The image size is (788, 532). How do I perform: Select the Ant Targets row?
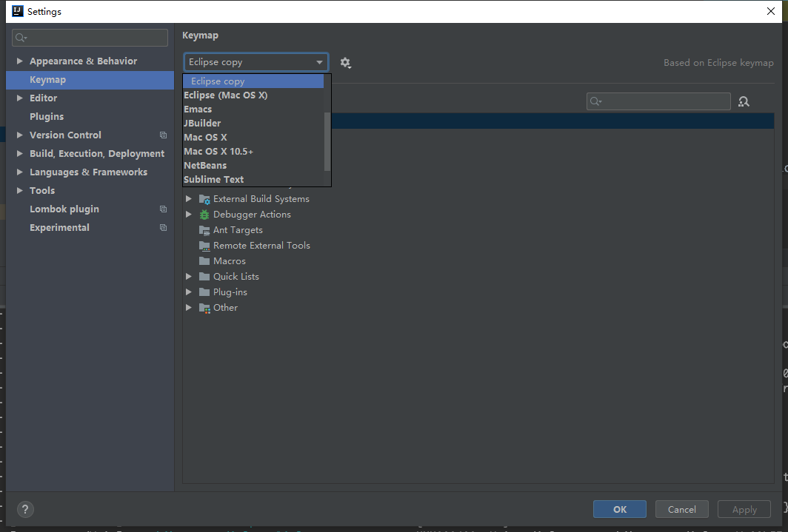(478, 230)
